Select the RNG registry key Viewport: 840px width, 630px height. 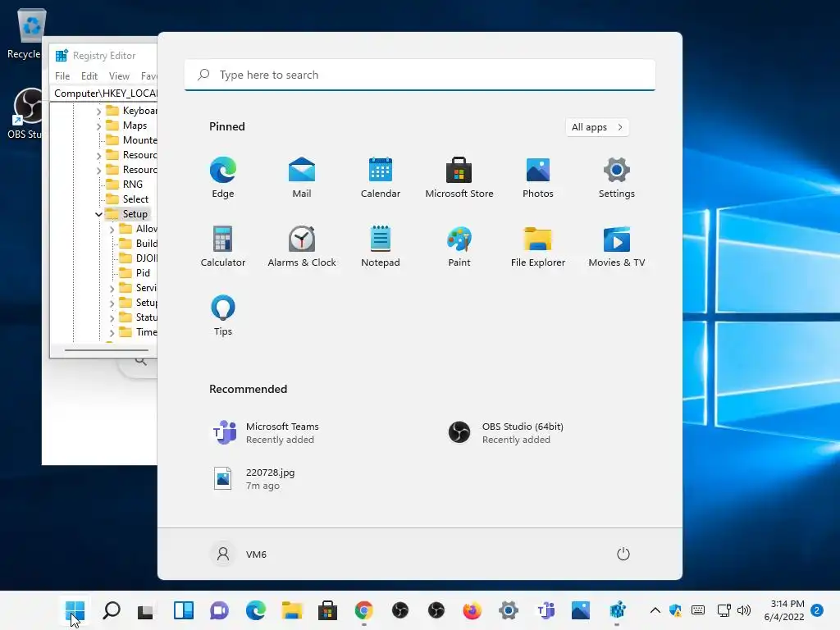132,185
